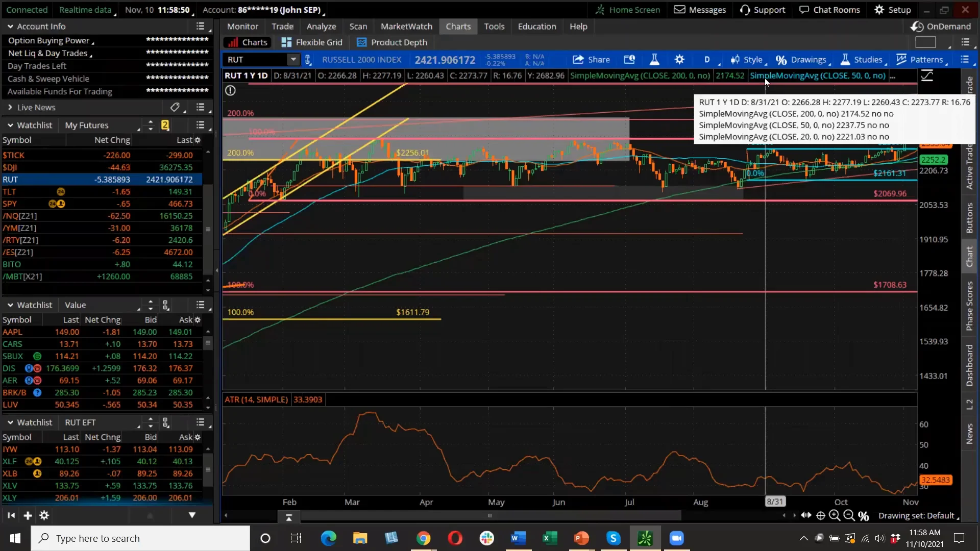Open sidebar settings gear at bottom left
980x551 pixels.
tap(44, 515)
